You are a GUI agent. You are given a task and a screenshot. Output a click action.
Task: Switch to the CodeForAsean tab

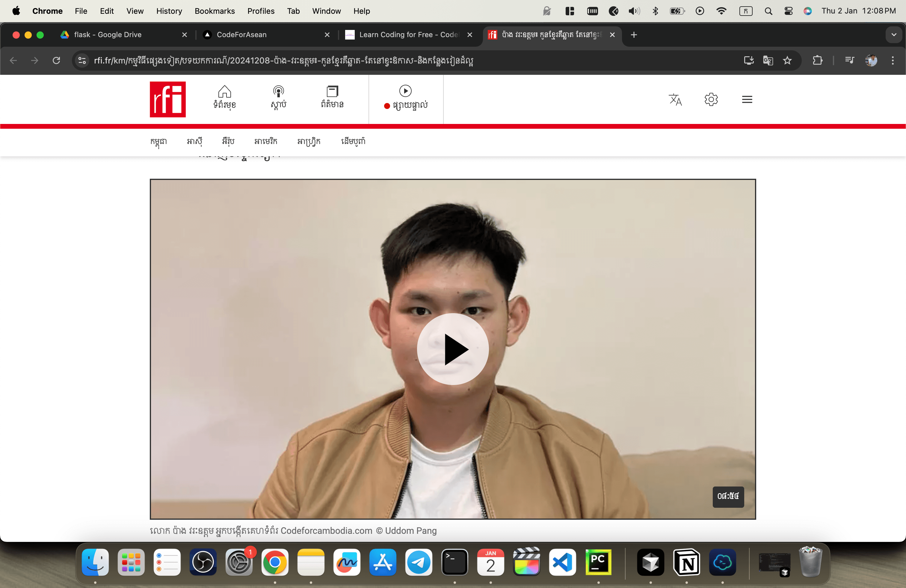[266, 35]
